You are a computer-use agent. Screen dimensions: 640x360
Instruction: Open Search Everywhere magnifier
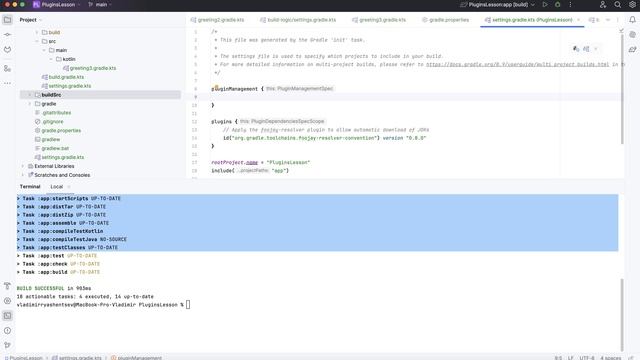618,4
